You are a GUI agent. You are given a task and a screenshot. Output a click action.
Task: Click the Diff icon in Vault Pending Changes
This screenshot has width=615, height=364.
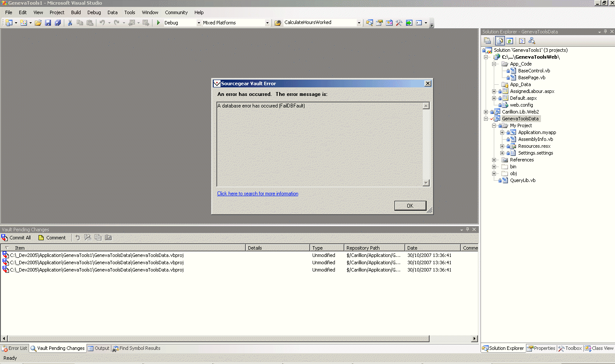pyautogui.click(x=87, y=238)
